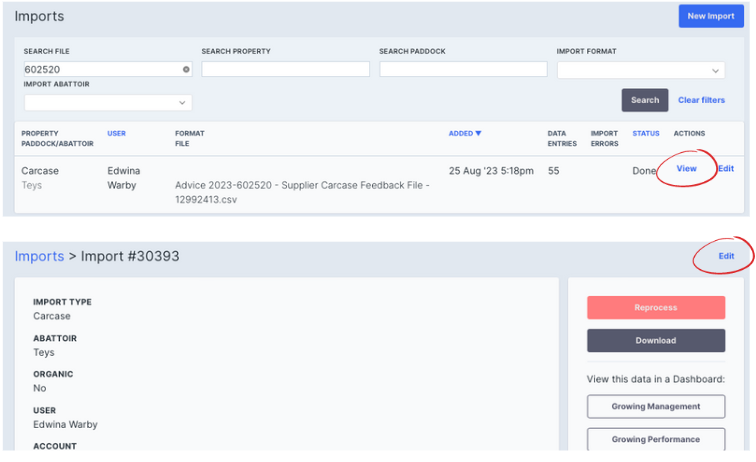Open the Import Format dropdown
Screen dimensions: 756x462
[641, 70]
